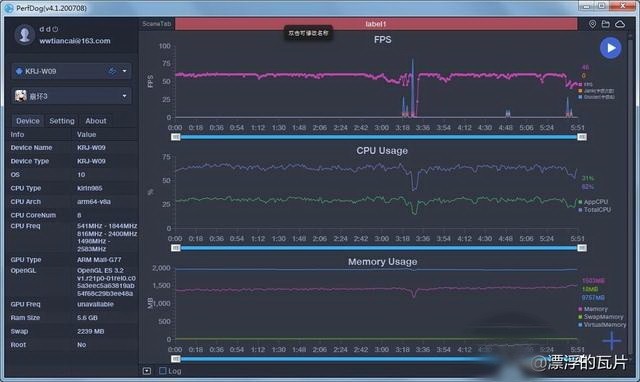Click the power icon next to username
This screenshot has height=382, width=640.
[55, 29]
